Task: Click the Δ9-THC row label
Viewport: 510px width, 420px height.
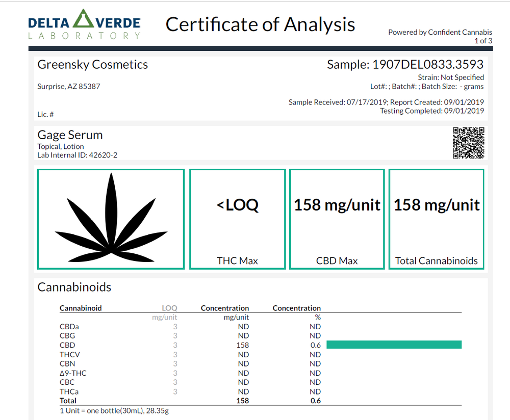Action: coord(73,373)
